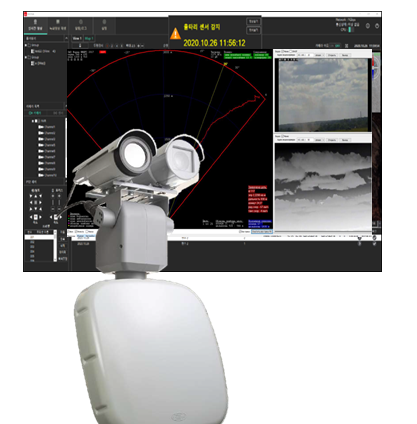Click the upper button in the alert popup
Viewport: 417px width, 424px height.
[x=253, y=22]
